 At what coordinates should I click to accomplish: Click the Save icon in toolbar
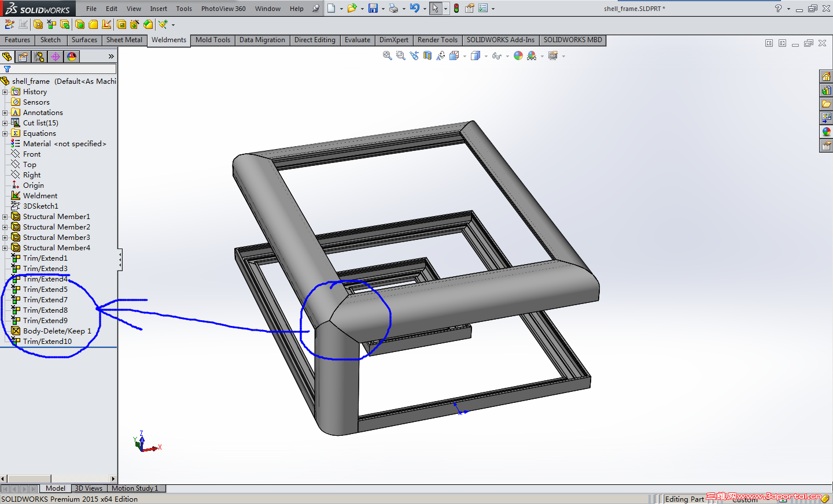pos(373,9)
